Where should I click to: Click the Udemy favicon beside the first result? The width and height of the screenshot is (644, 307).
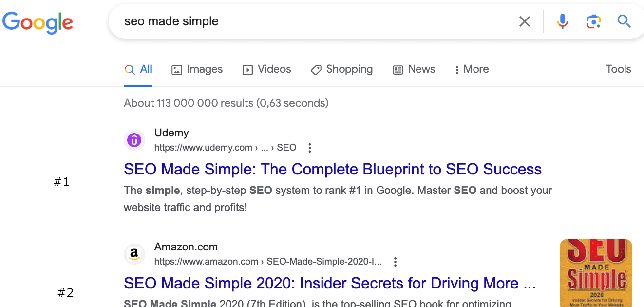[x=134, y=140]
